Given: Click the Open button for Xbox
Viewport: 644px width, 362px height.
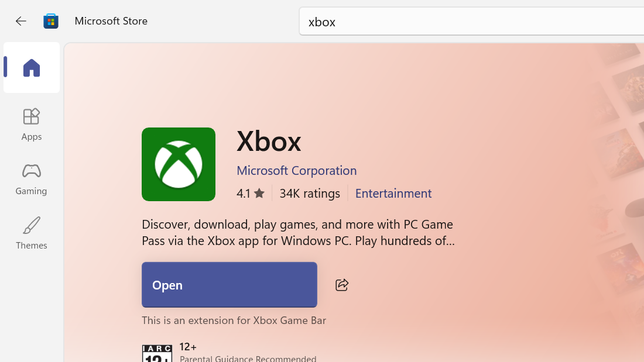Looking at the screenshot, I should (229, 285).
